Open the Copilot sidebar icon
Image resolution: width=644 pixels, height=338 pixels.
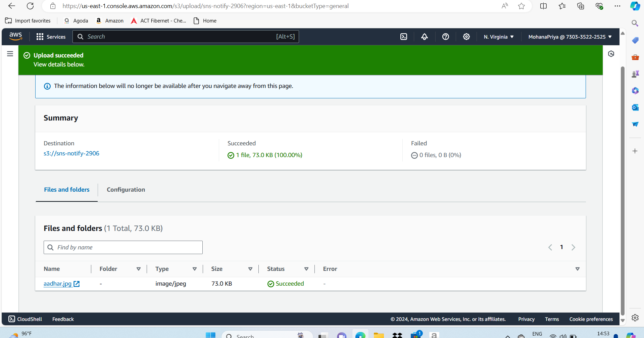pos(635,6)
